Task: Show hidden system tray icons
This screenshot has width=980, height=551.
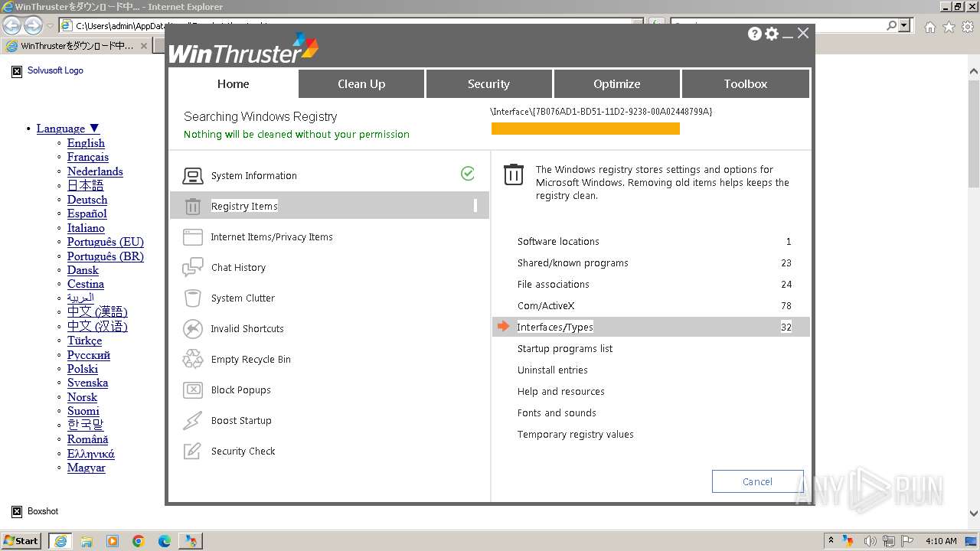Action: [831, 541]
